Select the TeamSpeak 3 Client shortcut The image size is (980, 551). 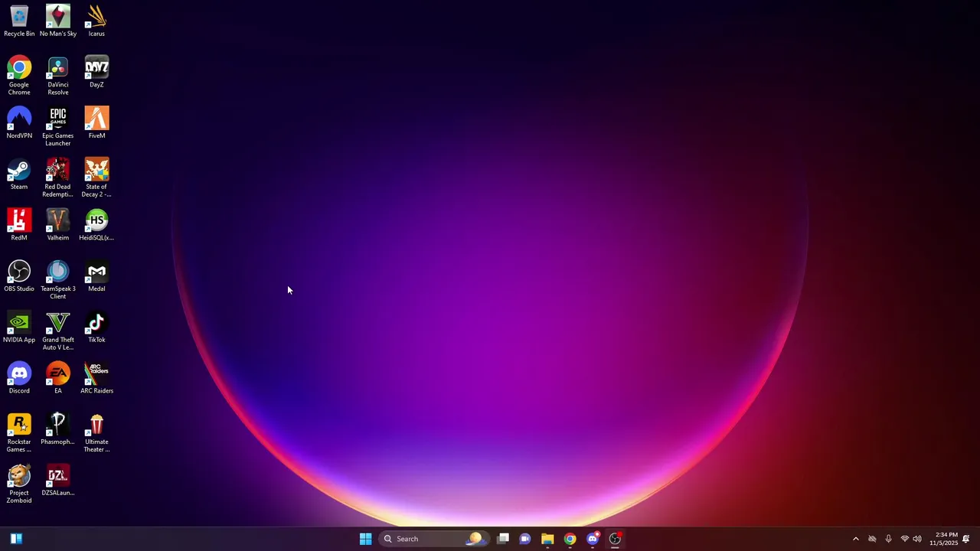[58, 279]
